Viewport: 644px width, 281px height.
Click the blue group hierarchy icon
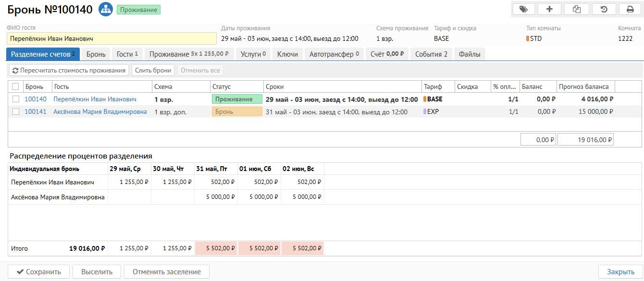click(x=105, y=9)
